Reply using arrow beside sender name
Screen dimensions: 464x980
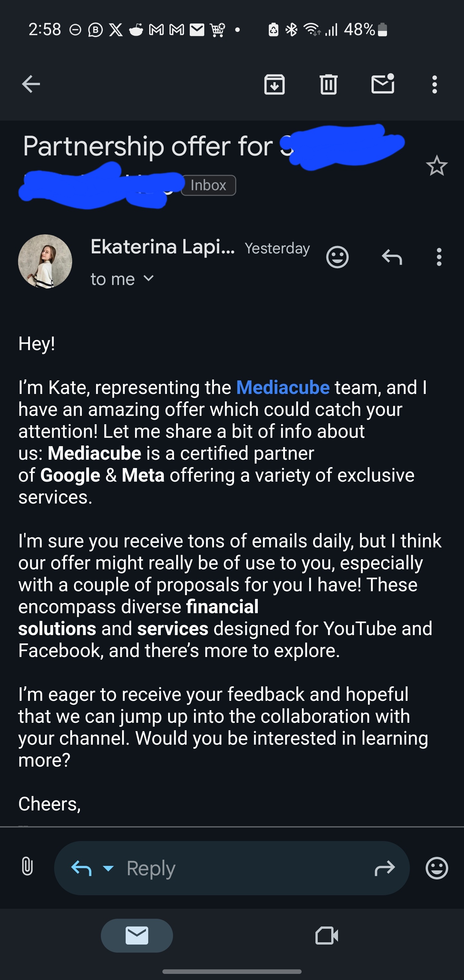[x=392, y=257]
